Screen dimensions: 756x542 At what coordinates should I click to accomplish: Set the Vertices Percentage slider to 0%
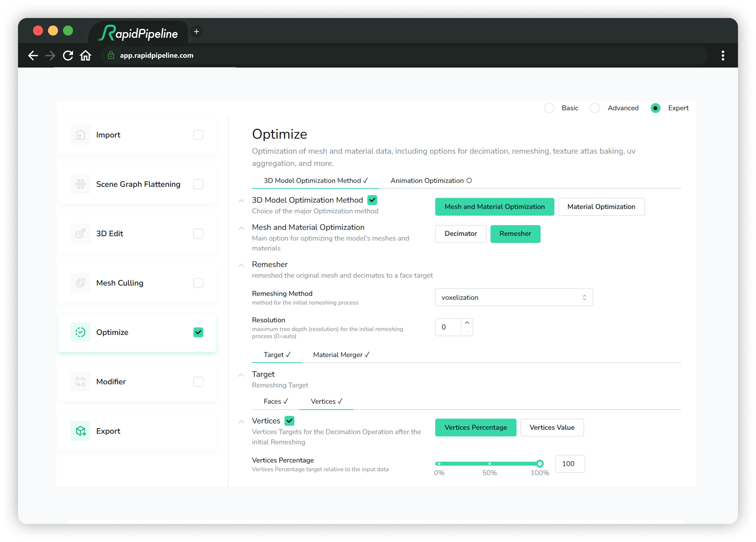[x=439, y=464]
